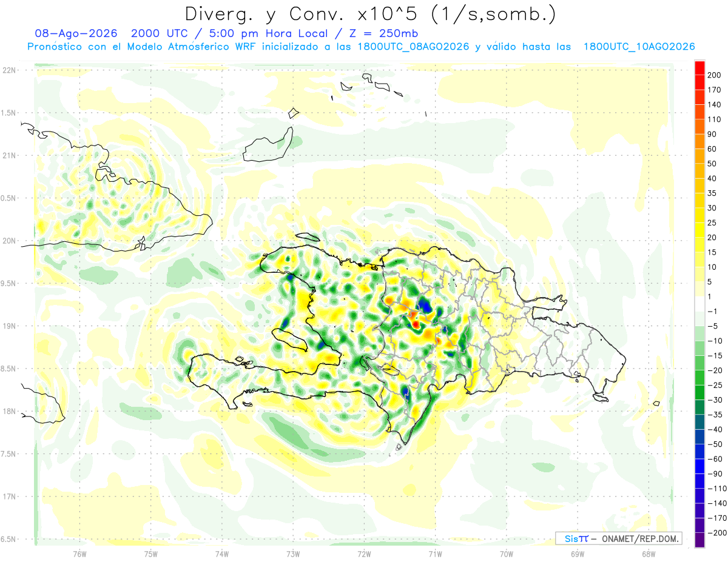The width and height of the screenshot is (728, 562).
Task: Click the '0.5N' latitude label
Action: tap(8, 198)
